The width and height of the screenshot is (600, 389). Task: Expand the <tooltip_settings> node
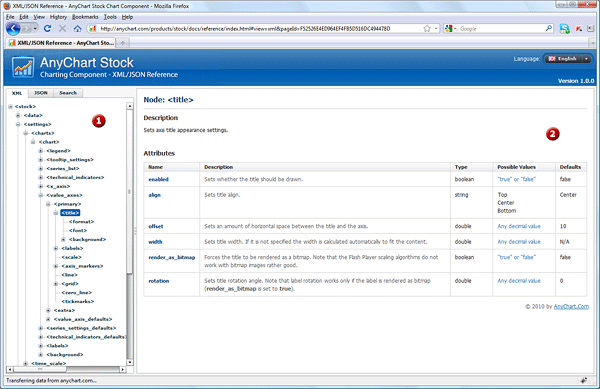[x=41, y=160]
